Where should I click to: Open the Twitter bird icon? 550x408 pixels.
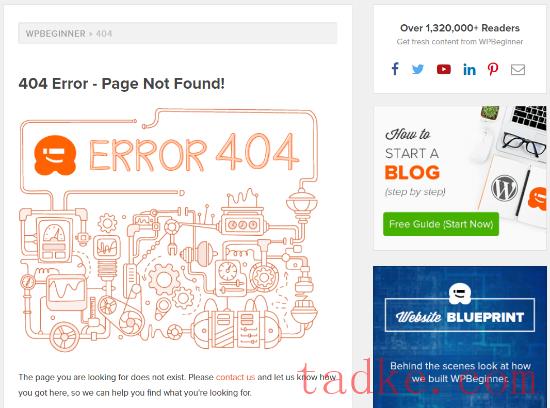[417, 69]
